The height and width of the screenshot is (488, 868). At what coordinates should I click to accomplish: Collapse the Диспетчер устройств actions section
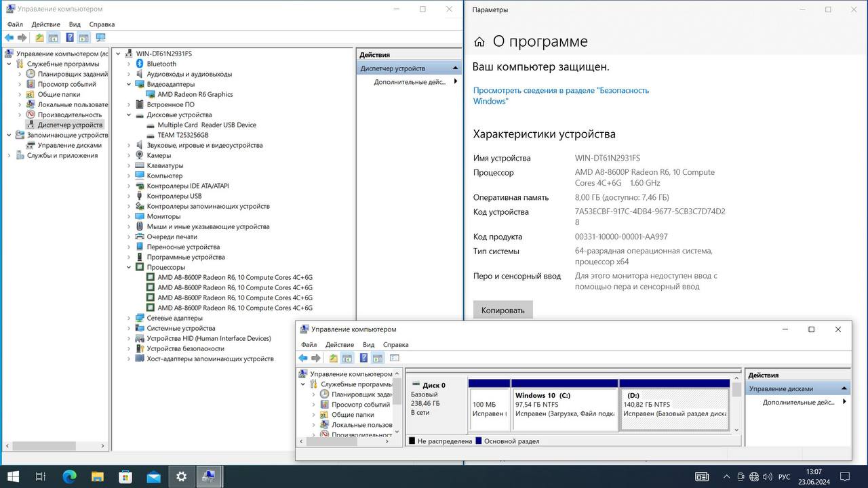pyautogui.click(x=454, y=68)
